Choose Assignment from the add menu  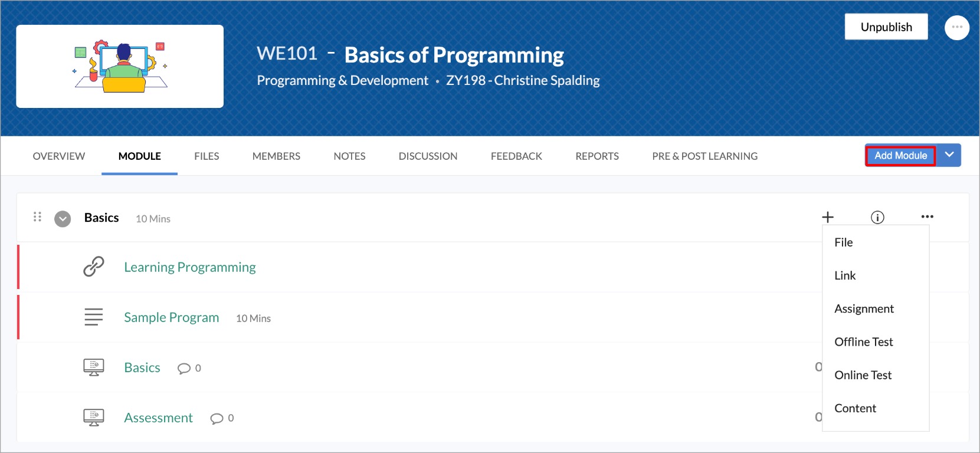(864, 309)
